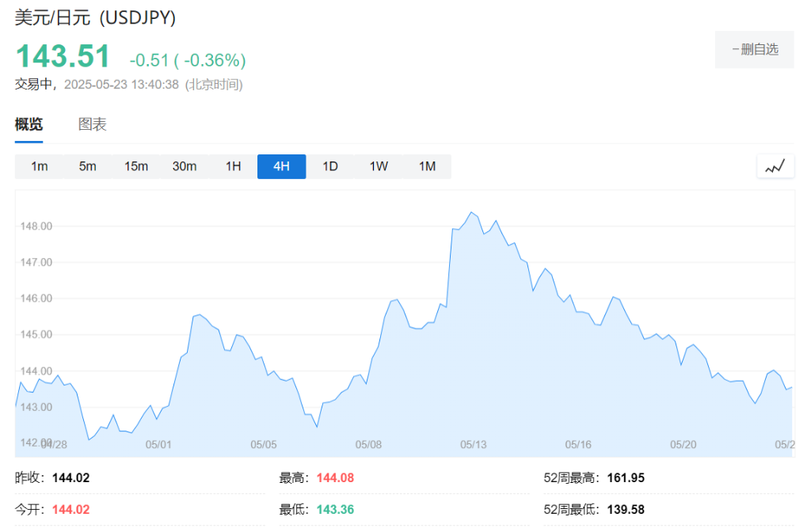Click the 最高 value 144.08
Image resolution: width=811 pixels, height=532 pixels.
pyautogui.click(x=337, y=478)
